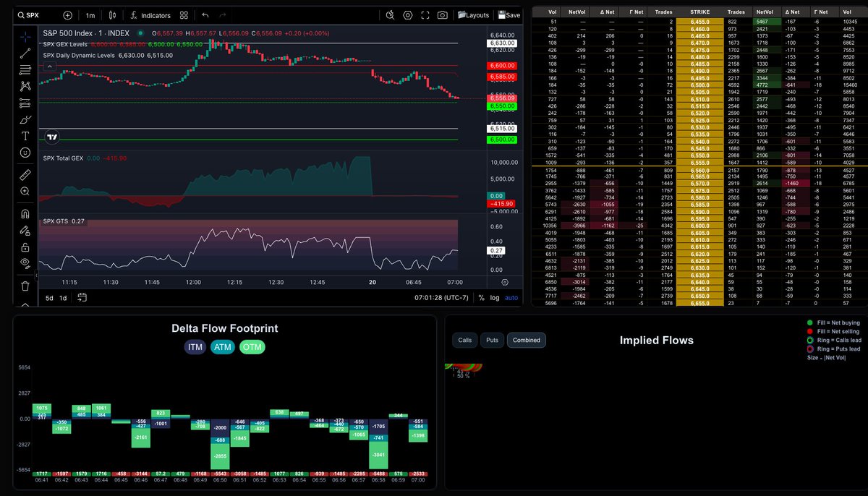Open timezone menu 07:01:28 (UTC-7)

441,298
